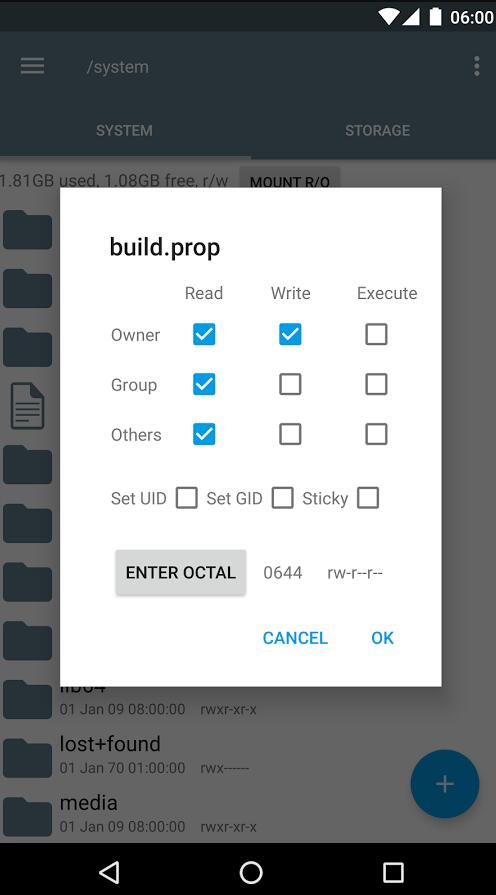Enable Others Write permission

[290, 434]
